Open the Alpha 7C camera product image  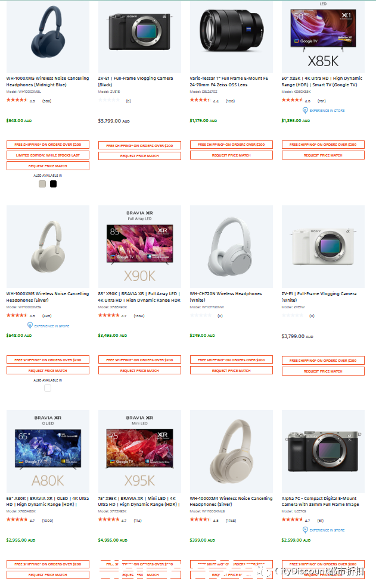pyautogui.click(x=323, y=451)
